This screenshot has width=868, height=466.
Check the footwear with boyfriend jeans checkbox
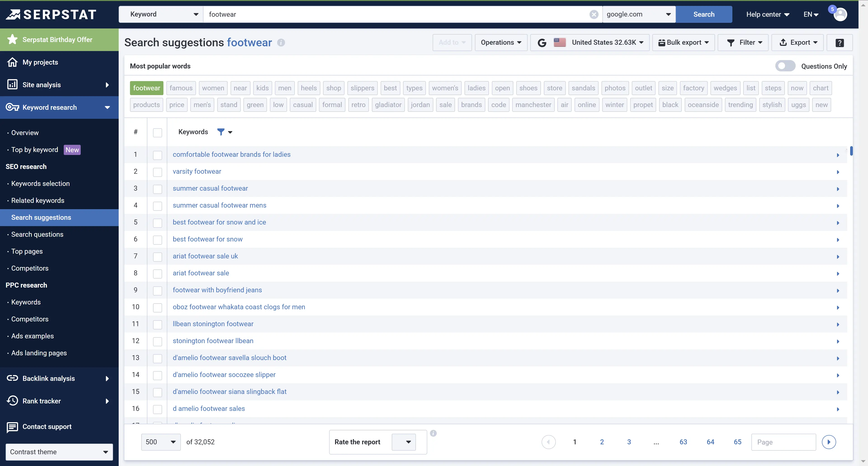click(157, 290)
